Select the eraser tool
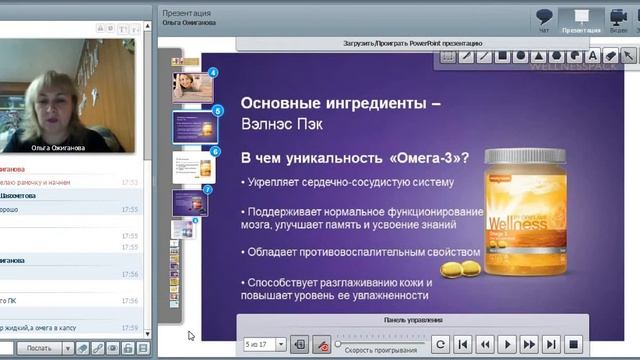This screenshot has height=360, width=640. point(611,56)
